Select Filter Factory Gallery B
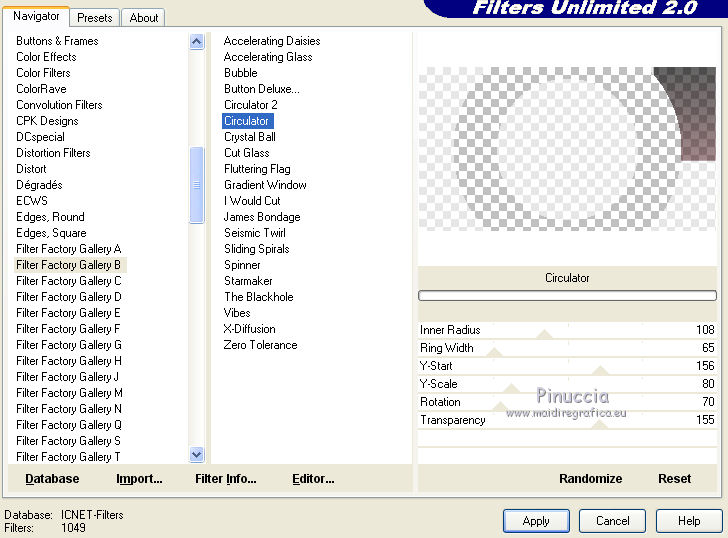The image size is (728, 538). click(70, 265)
